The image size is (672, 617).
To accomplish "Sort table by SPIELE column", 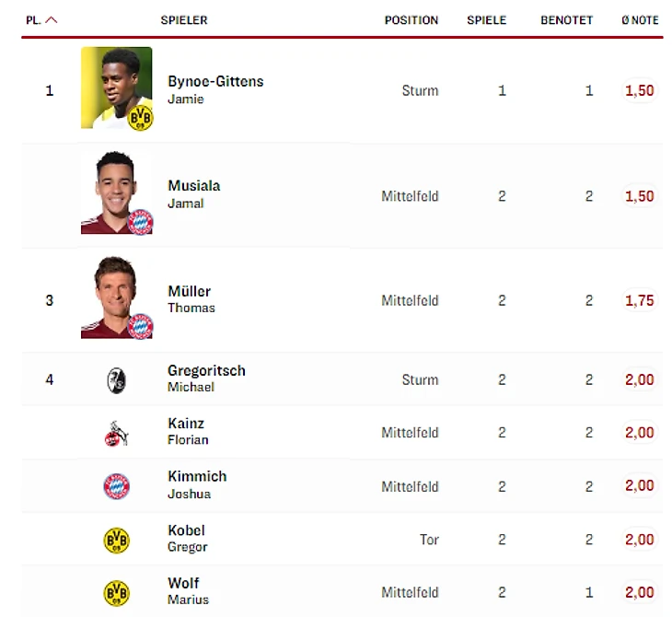I will [486, 20].
